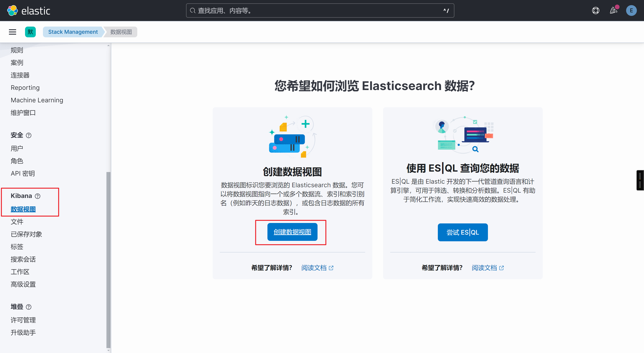Open the user avatar E menu
Viewport: 644px width, 353px height.
point(631,11)
